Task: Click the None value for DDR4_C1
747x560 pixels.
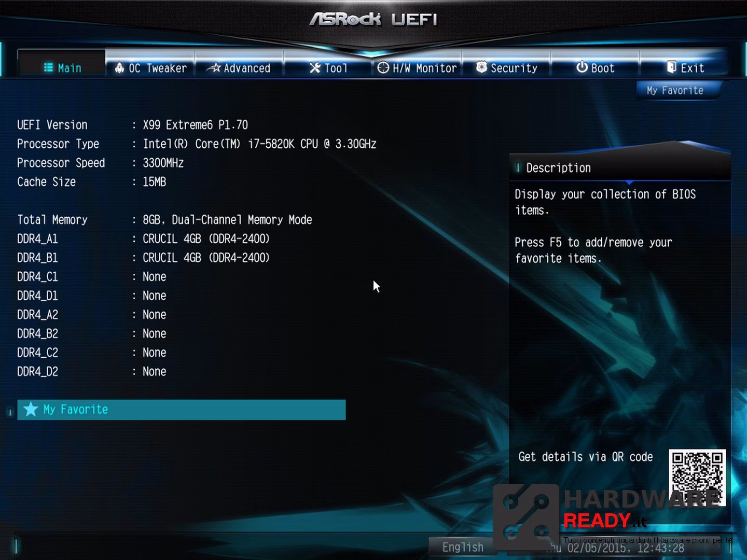Action: point(155,277)
